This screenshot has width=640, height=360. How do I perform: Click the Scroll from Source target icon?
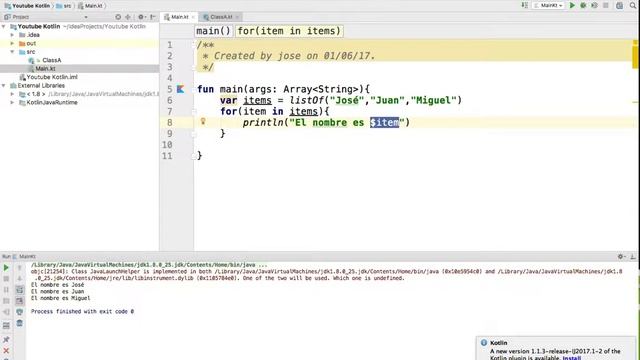[118, 17]
